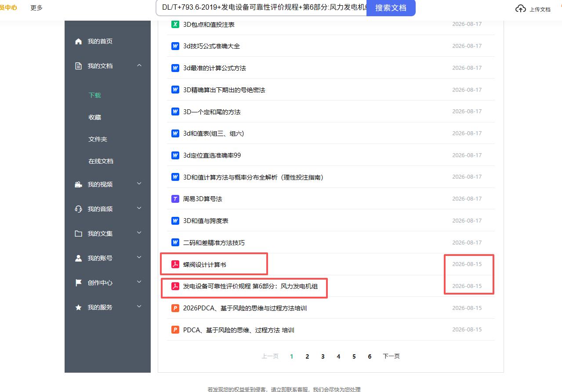Click the purple T icon for 周易3D算号法

point(175,199)
